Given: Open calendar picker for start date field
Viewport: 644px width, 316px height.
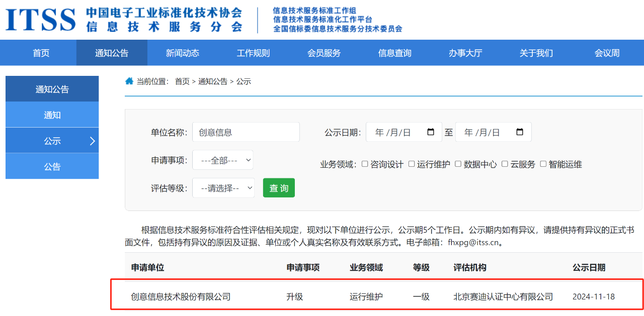Looking at the screenshot, I should pyautogui.click(x=431, y=132).
